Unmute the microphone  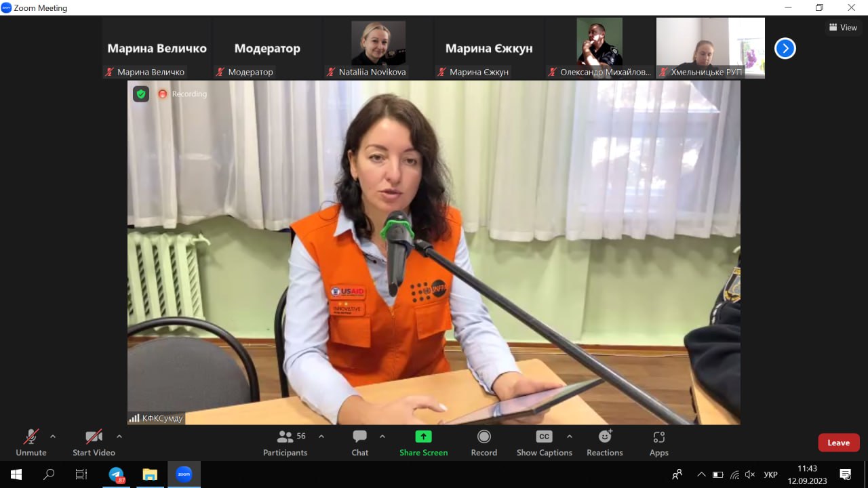click(x=31, y=443)
